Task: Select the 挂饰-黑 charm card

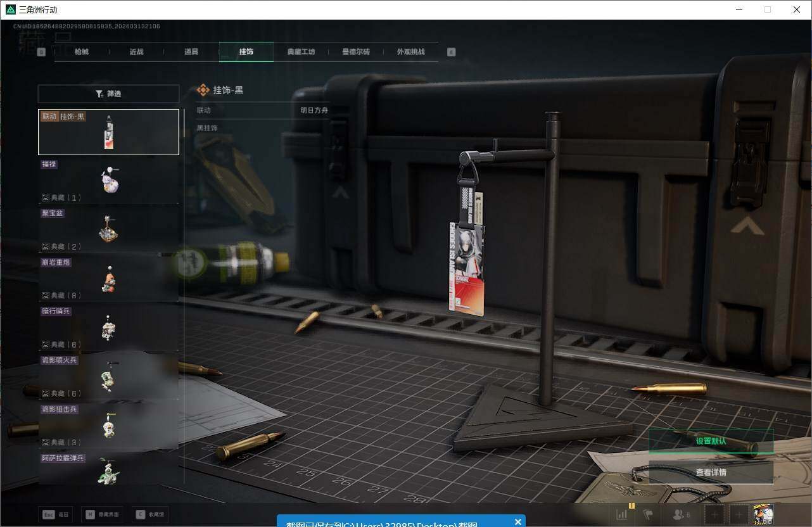Action: 108,132
